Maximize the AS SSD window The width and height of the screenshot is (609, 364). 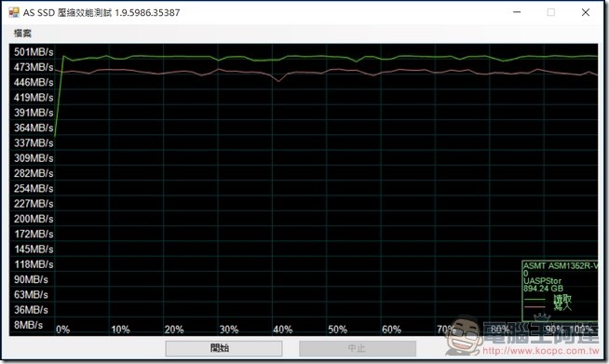(x=550, y=12)
